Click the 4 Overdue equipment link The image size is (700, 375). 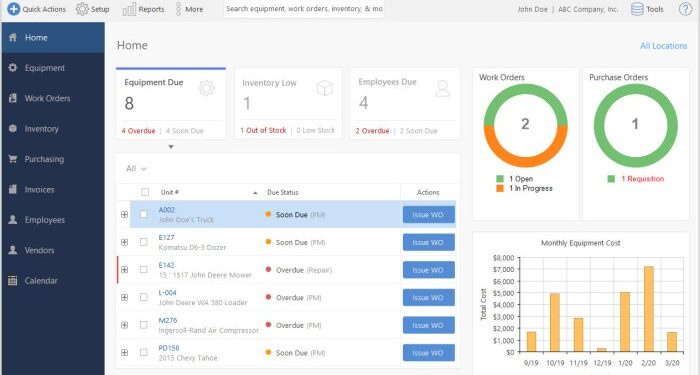coord(138,131)
